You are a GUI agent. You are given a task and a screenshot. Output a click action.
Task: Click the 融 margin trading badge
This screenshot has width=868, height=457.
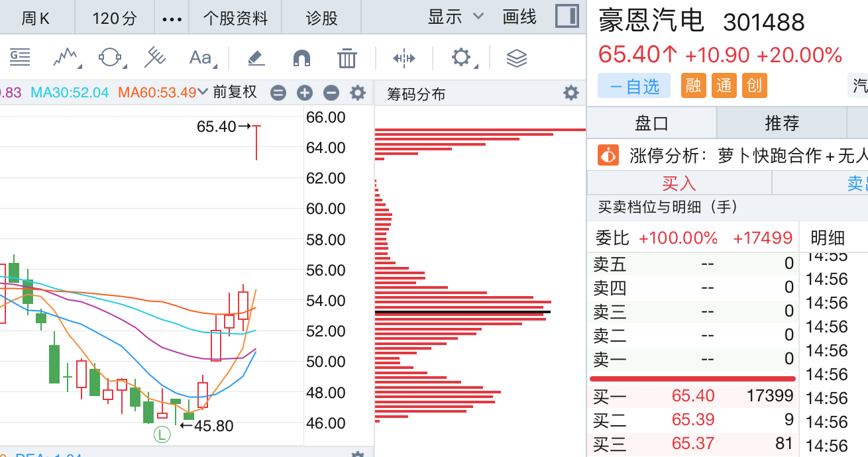pyautogui.click(x=693, y=85)
